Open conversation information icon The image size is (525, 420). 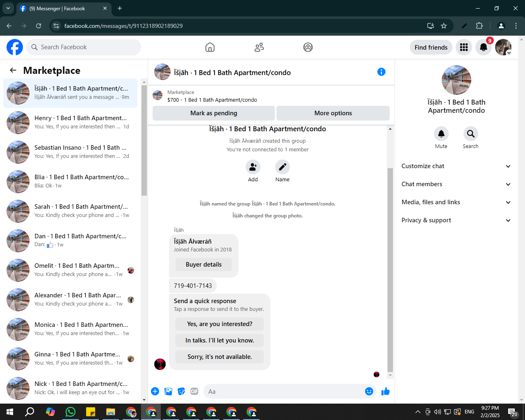click(x=381, y=72)
